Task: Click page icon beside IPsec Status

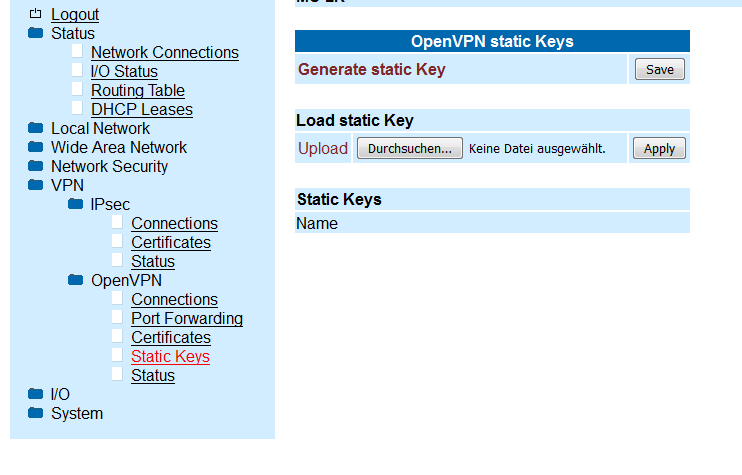Action: click(x=117, y=260)
